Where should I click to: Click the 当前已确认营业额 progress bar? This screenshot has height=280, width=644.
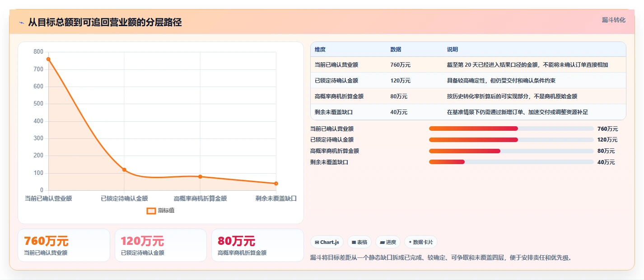[x=511, y=129]
